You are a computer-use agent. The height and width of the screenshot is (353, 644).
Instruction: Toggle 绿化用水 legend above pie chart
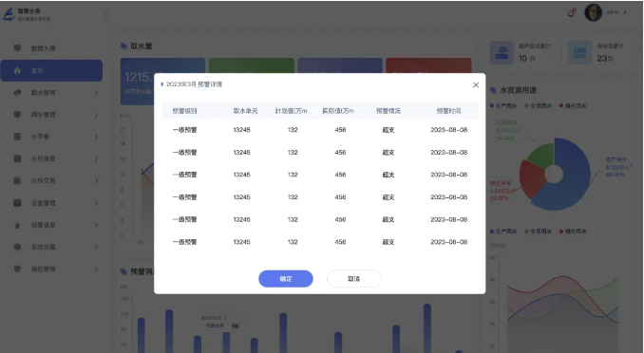(573, 105)
